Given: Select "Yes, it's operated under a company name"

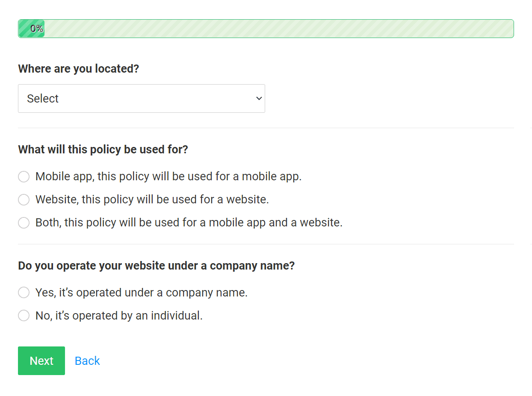Looking at the screenshot, I should tap(24, 293).
